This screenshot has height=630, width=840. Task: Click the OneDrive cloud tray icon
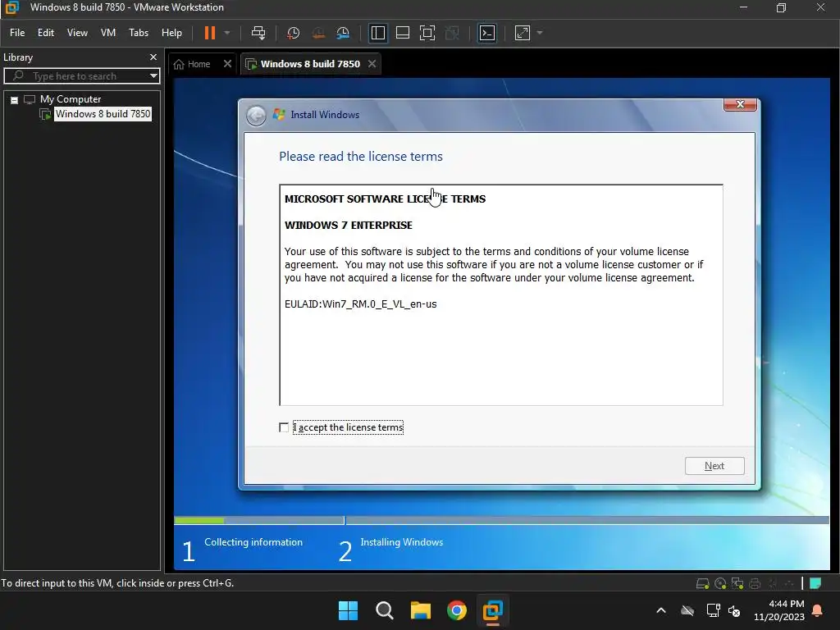coord(687,610)
